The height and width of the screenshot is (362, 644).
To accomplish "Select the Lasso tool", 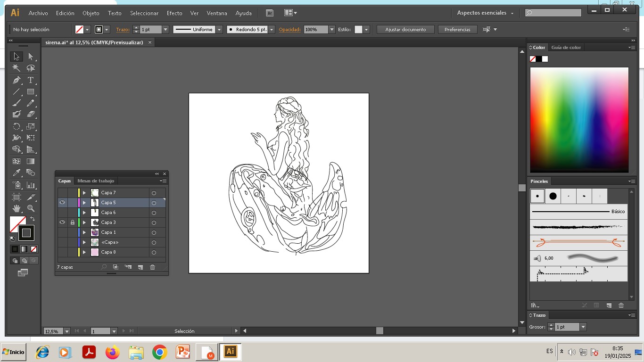I will coord(31,68).
